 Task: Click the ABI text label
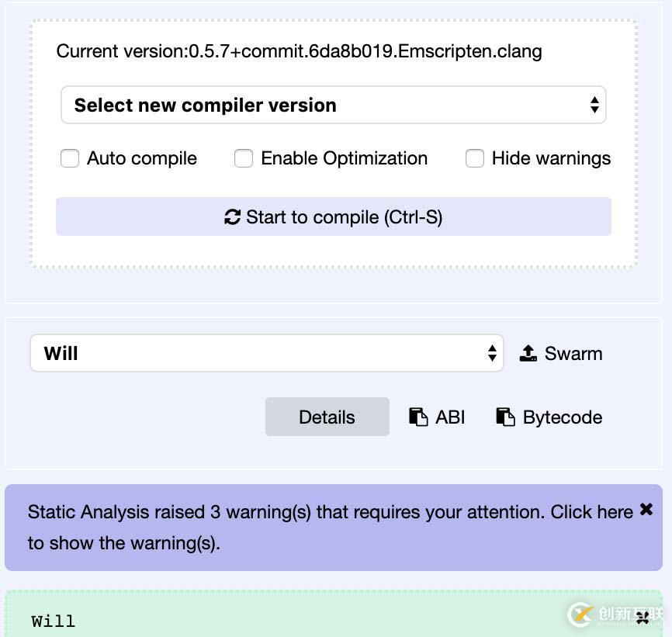pos(450,417)
